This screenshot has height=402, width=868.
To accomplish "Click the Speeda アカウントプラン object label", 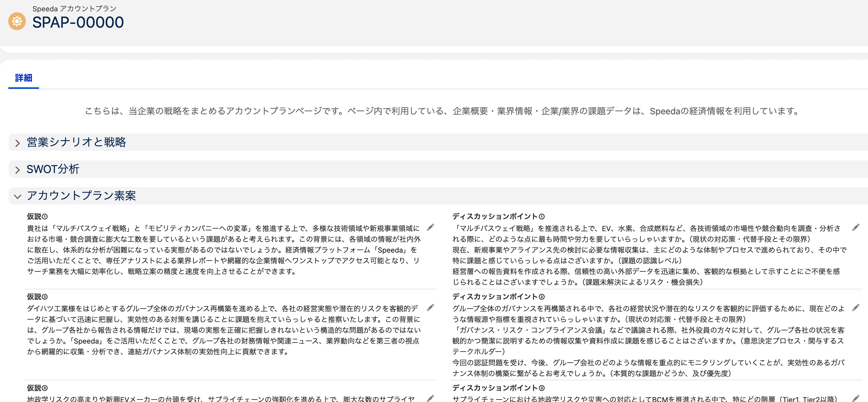I will (x=74, y=8).
